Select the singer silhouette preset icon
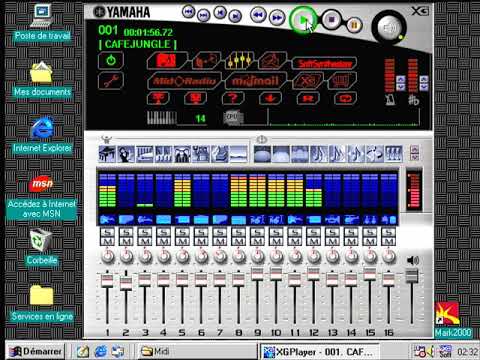This screenshot has width=480, height=360. (x=126, y=154)
